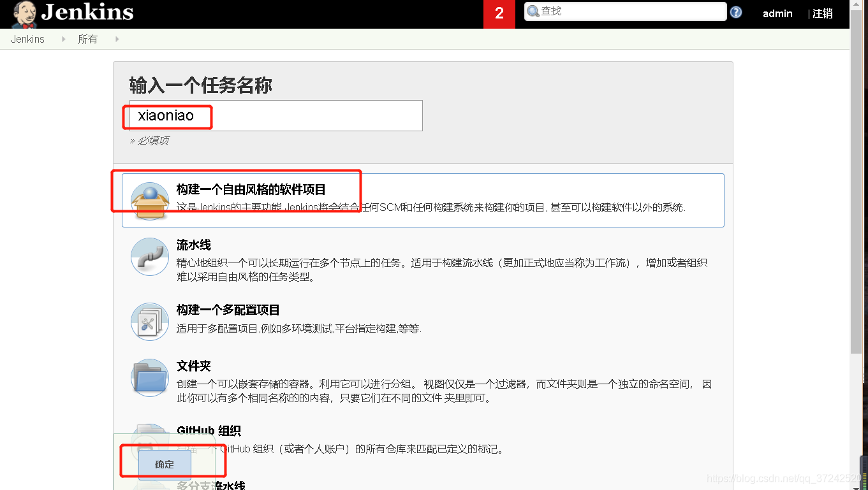This screenshot has width=868, height=490.
Task: Click the Jenkins butler logo icon
Action: 24,14
